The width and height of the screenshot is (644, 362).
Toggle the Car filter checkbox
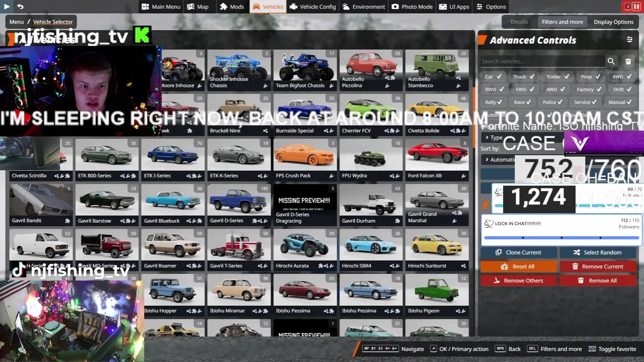[x=493, y=76]
